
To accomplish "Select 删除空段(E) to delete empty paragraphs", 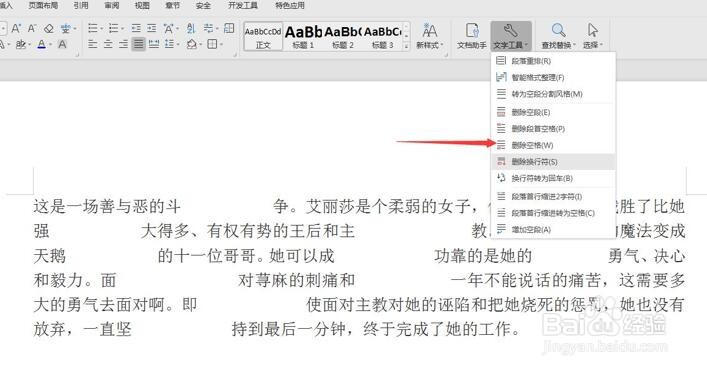I will coord(553,112).
